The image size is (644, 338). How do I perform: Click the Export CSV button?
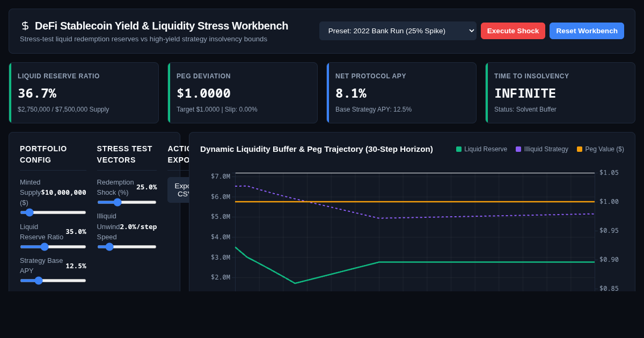179,190
